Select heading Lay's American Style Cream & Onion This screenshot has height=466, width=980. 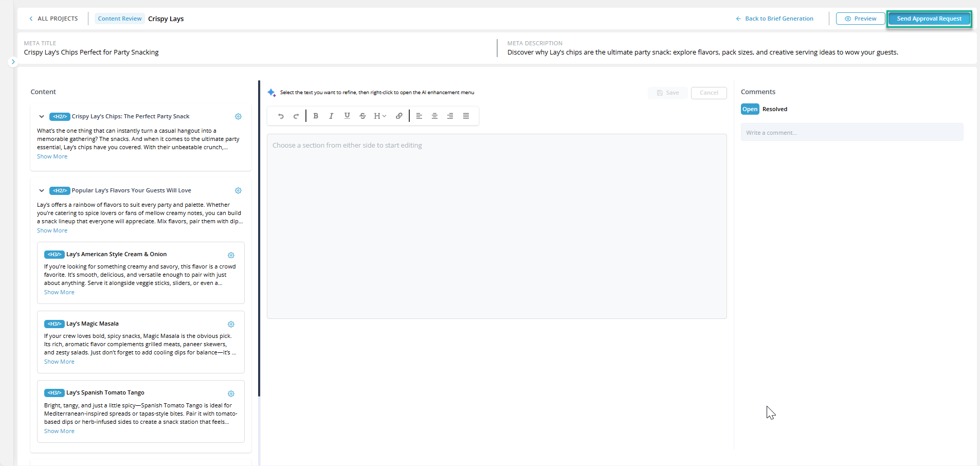(x=116, y=255)
